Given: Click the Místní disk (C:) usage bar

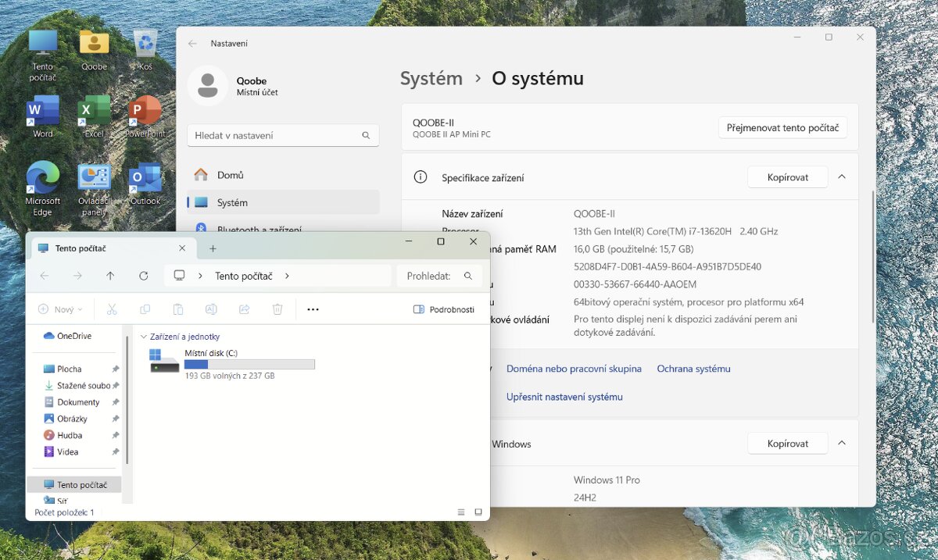Looking at the screenshot, I should (249, 365).
